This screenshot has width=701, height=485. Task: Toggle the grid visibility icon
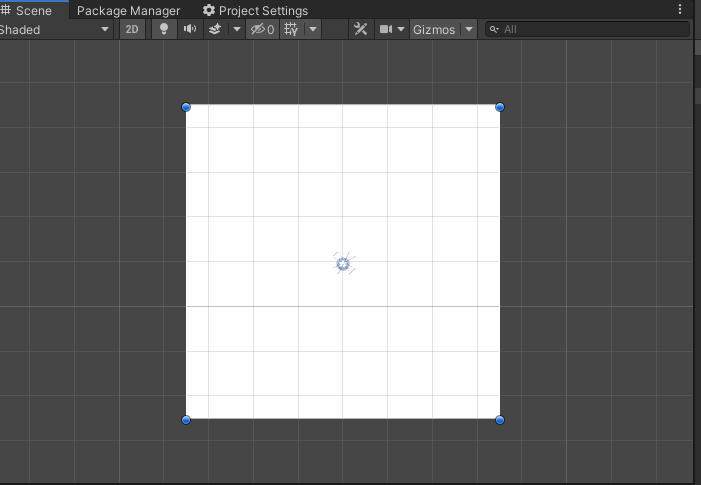click(291, 30)
